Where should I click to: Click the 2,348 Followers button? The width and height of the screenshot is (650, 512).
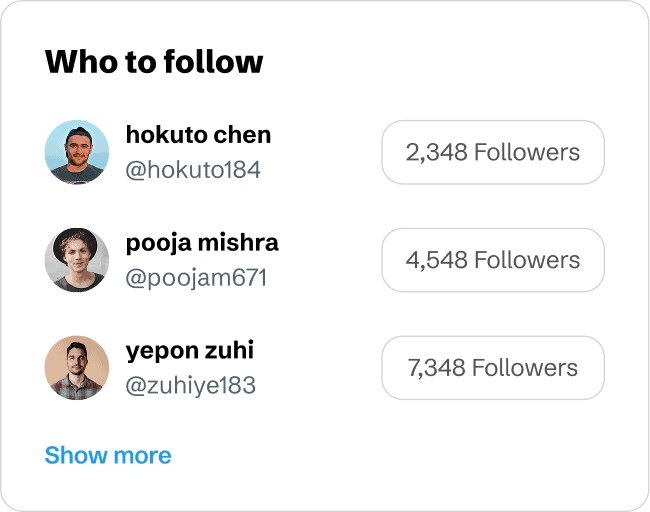[x=493, y=152]
